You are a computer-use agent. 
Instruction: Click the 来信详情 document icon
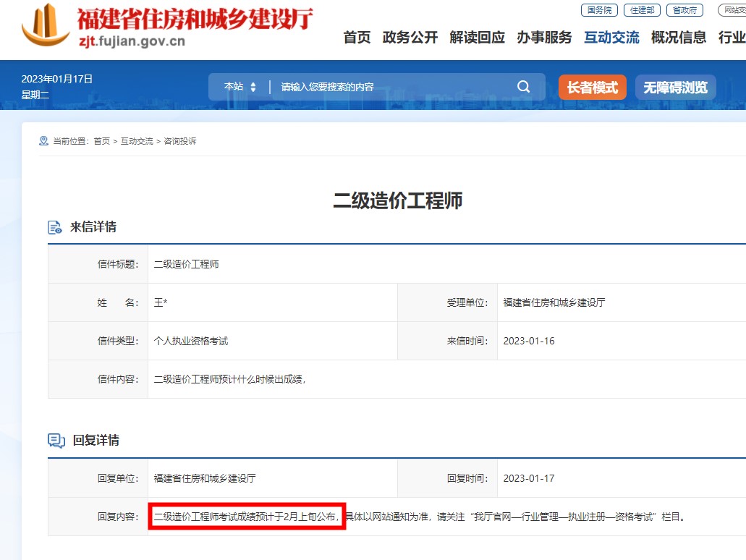pyautogui.click(x=55, y=227)
